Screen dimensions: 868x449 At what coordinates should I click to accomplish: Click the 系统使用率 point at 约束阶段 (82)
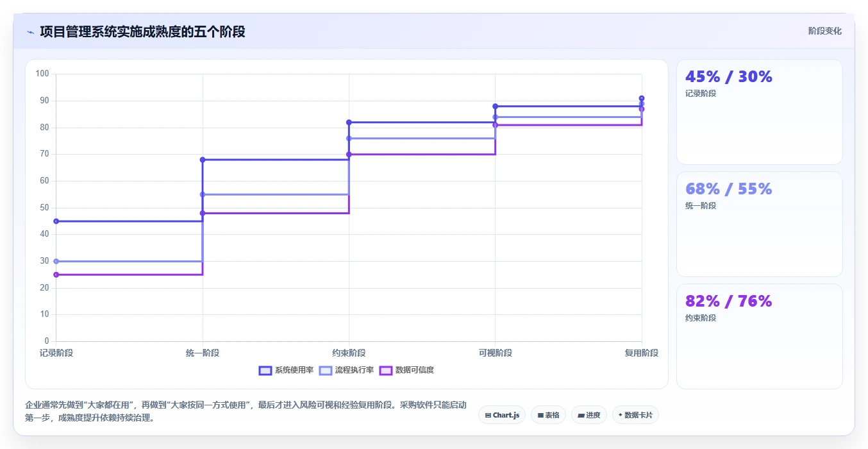coord(349,123)
